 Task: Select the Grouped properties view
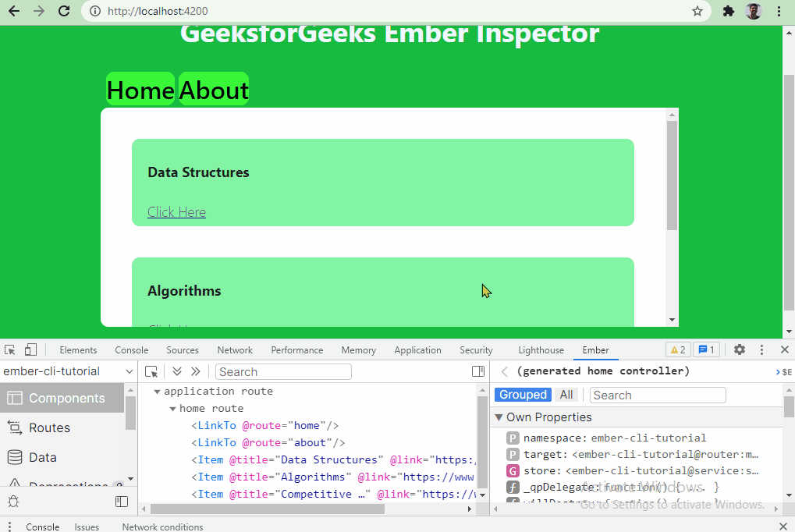[x=523, y=395]
